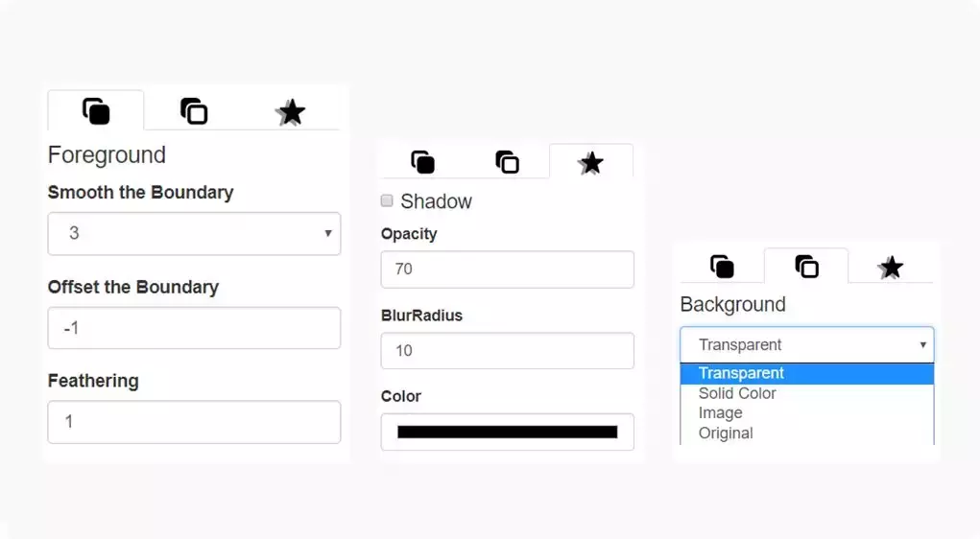The image size is (980, 539).
Task: Select the star shadow tab in the Shadow panel
Action: tap(590, 163)
